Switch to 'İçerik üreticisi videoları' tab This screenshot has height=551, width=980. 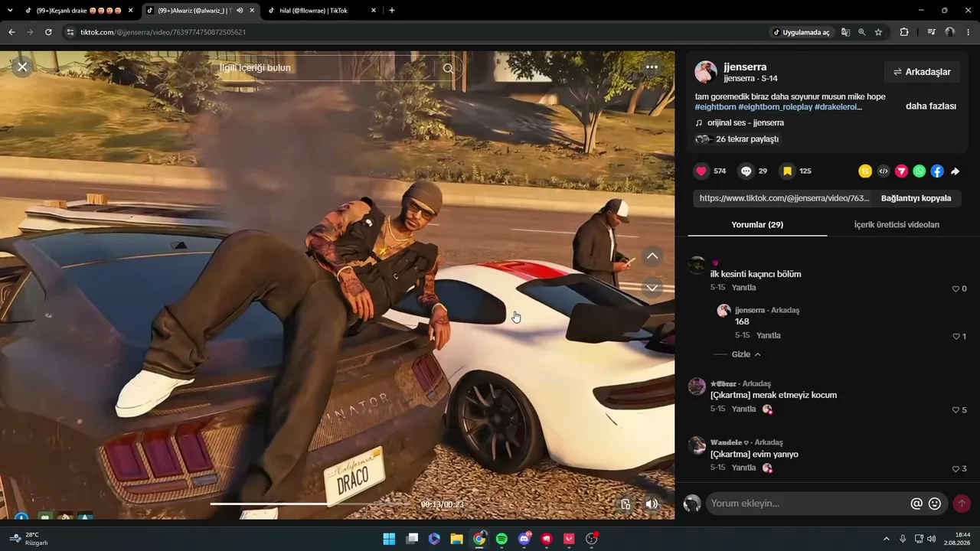click(x=897, y=225)
